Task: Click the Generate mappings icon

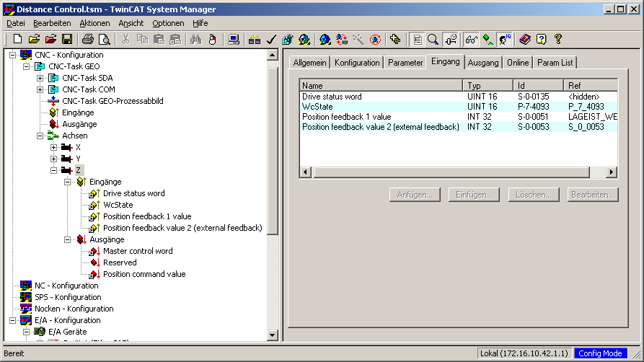Action: tap(255, 40)
